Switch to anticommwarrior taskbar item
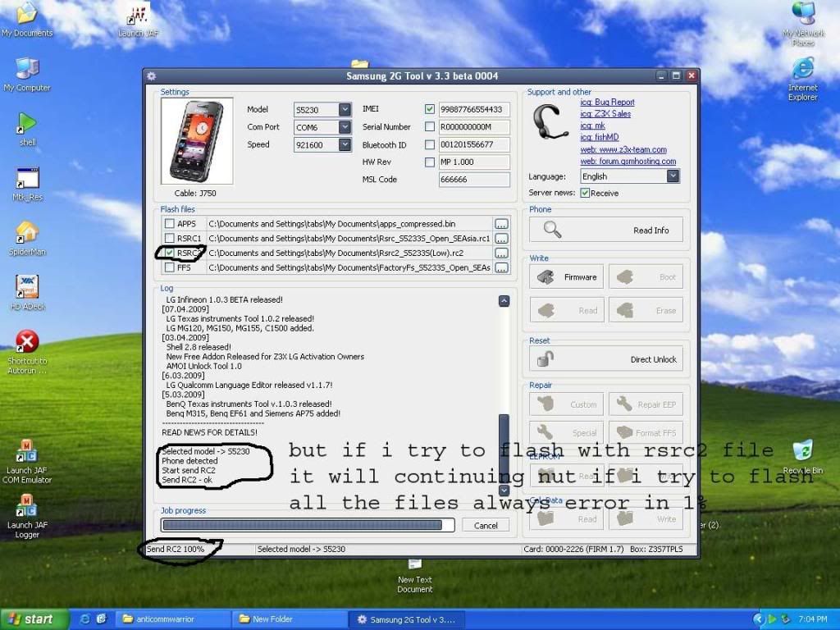 (x=174, y=619)
